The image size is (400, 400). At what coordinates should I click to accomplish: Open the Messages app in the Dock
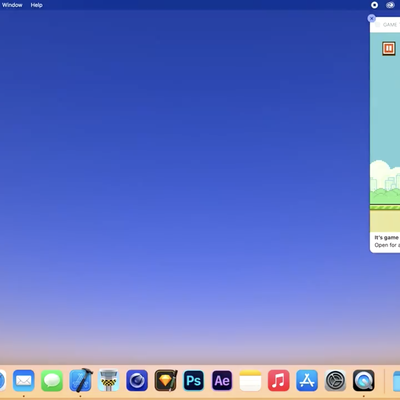(x=52, y=380)
